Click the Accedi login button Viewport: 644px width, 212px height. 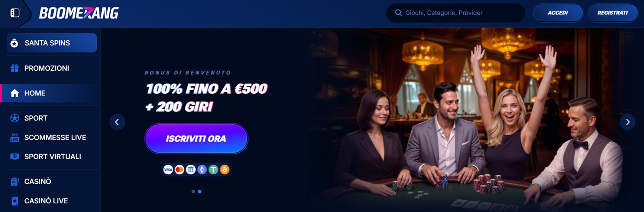coord(558,13)
